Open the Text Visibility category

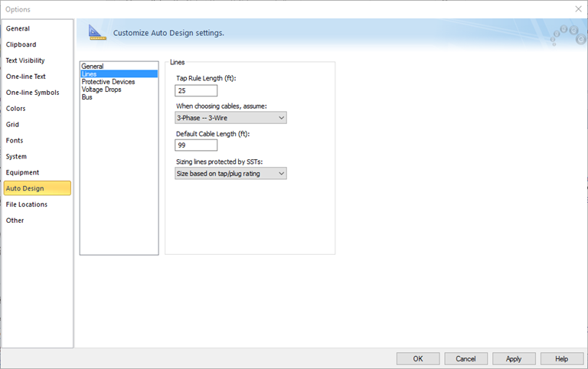[x=25, y=60]
